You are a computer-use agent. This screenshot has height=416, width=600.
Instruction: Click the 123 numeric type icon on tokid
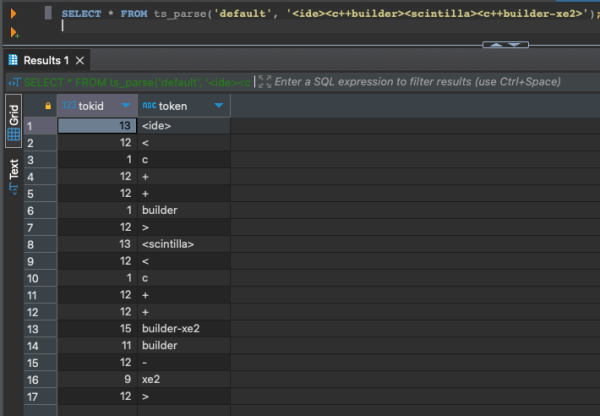(x=69, y=105)
